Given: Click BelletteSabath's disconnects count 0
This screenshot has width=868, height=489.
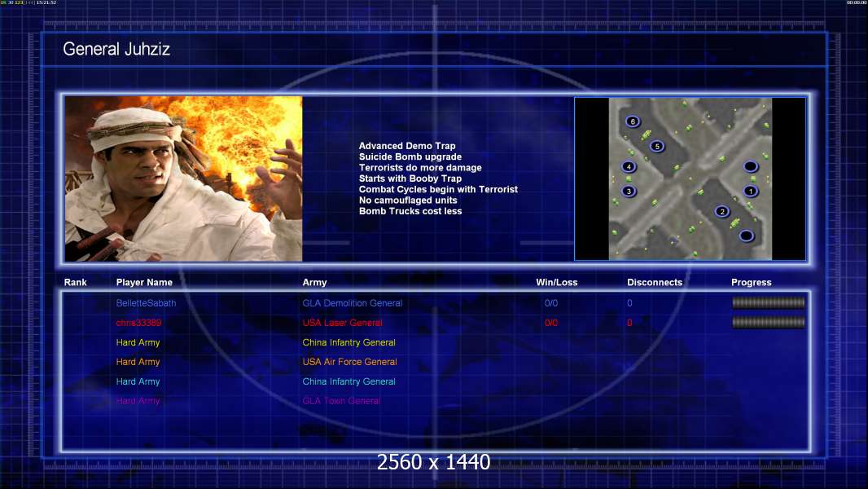Looking at the screenshot, I should (629, 303).
